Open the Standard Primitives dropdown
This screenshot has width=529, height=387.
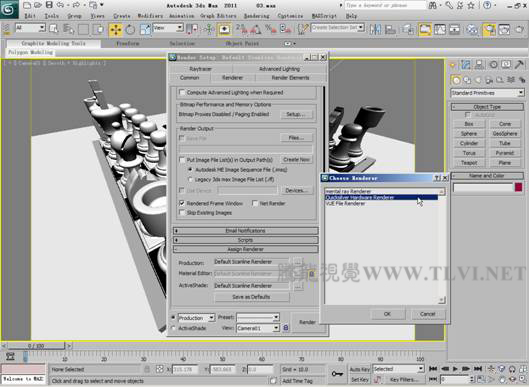click(x=488, y=93)
